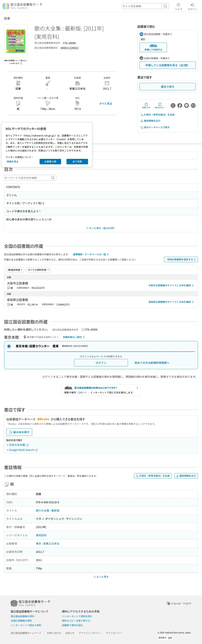The width and height of the screenshot is (202, 644).
Task: Click the ページ数・大きさ等 ruler icon
Action: [48, 103]
